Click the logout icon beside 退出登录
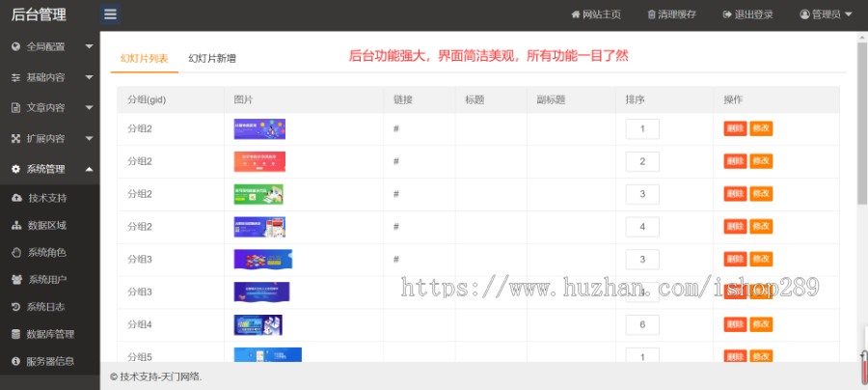This screenshot has height=390, width=868. point(727,14)
